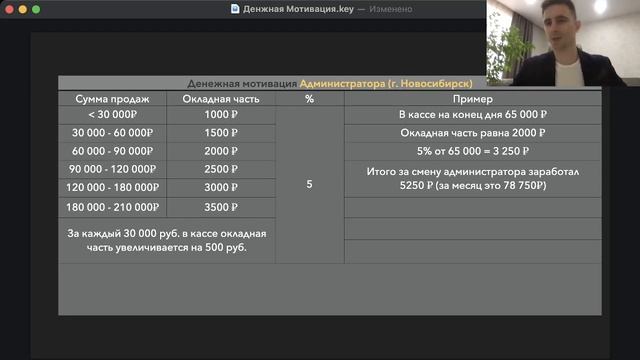Select header cell Сумма продаж
Viewport: 640px width, 360px height.
[112, 99]
